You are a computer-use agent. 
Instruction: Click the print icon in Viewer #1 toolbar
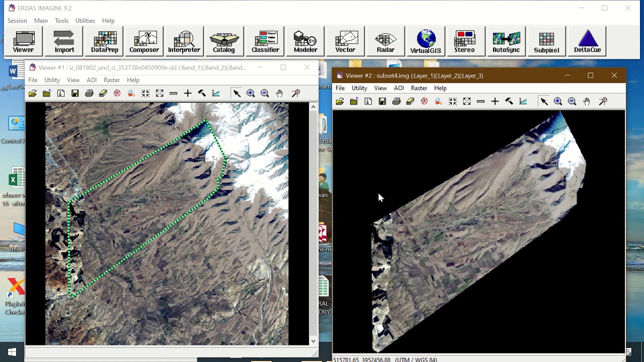click(x=89, y=93)
